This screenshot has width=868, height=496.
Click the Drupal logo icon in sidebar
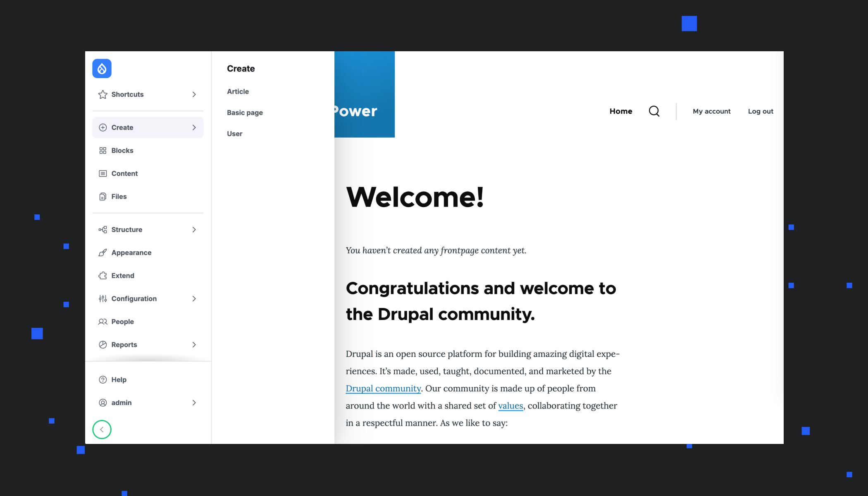(102, 68)
